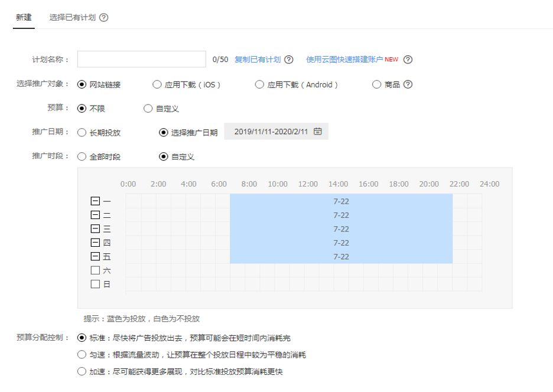Viewport: 553px width, 392px height.
Task: Click help icon beside 商品 option
Action: 408,84
